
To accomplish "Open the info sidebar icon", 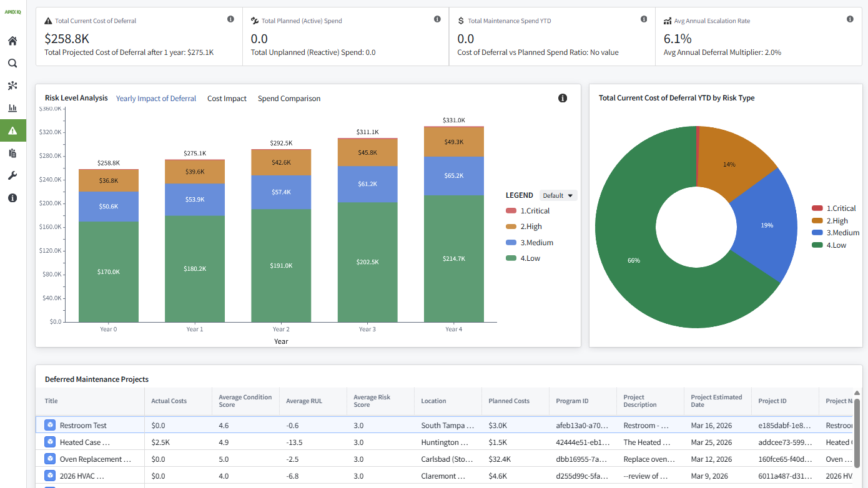I will click(12, 198).
